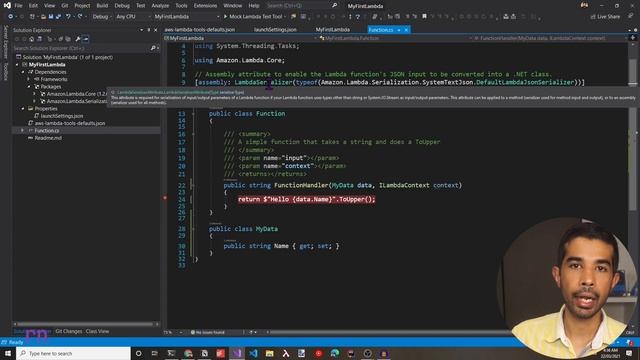Click Redo toolbar icon

(80, 17)
